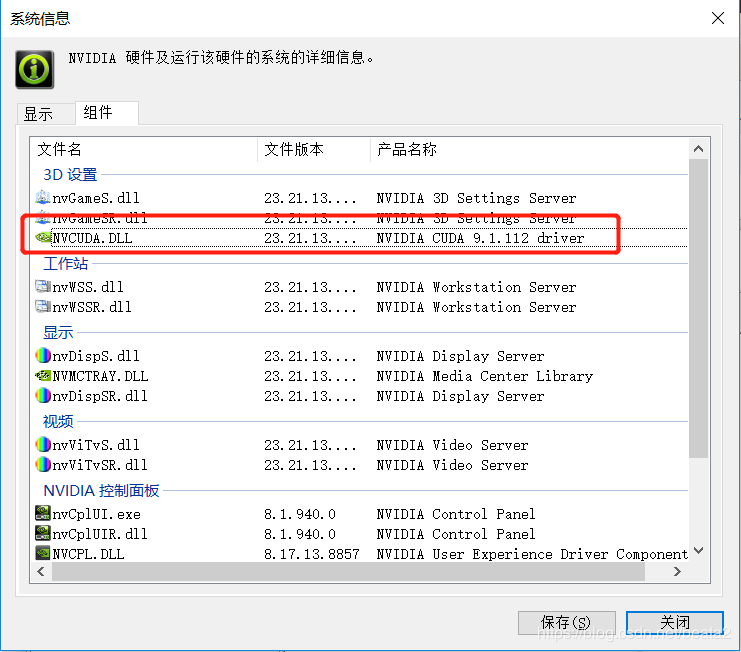The height and width of the screenshot is (652, 741).
Task: Click version 8.1.940.0 of nvCplUI.exe
Action: point(300,514)
